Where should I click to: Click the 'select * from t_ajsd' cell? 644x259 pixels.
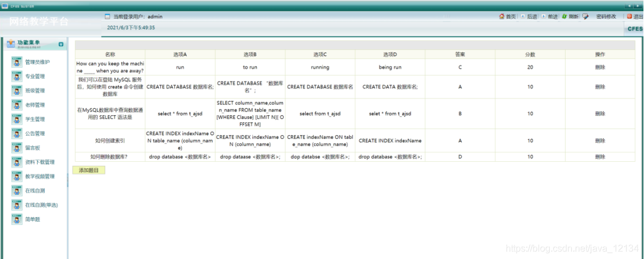pyautogui.click(x=180, y=114)
